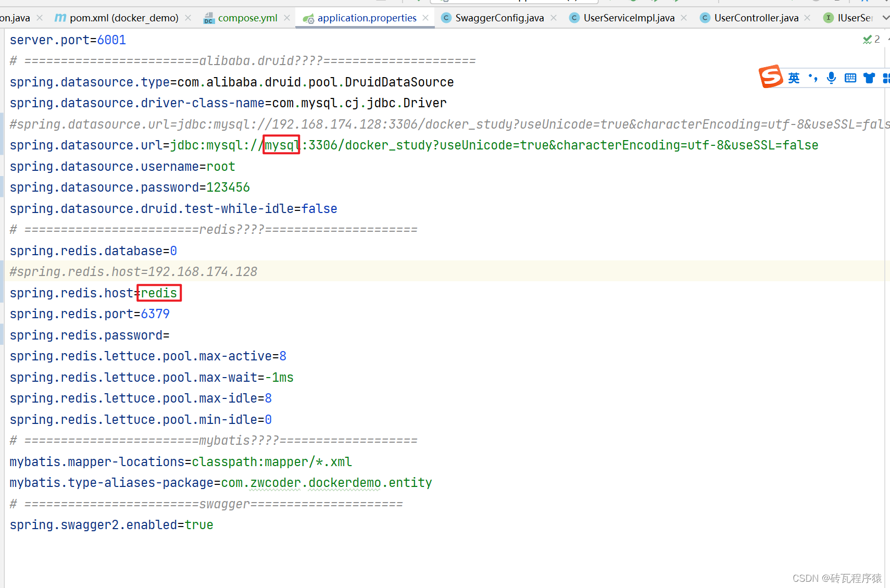
Task: Click 'dockerdemo' in type-aliases-package value
Action: point(345,483)
